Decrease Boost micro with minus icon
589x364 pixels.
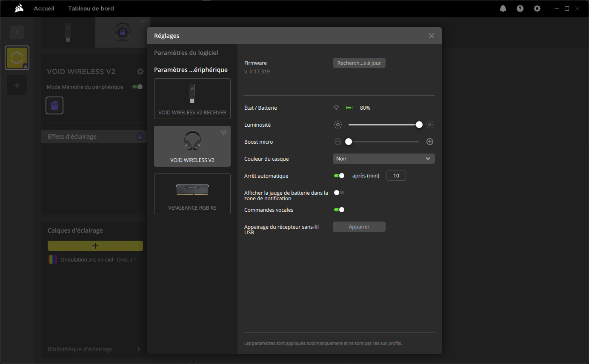click(x=338, y=142)
